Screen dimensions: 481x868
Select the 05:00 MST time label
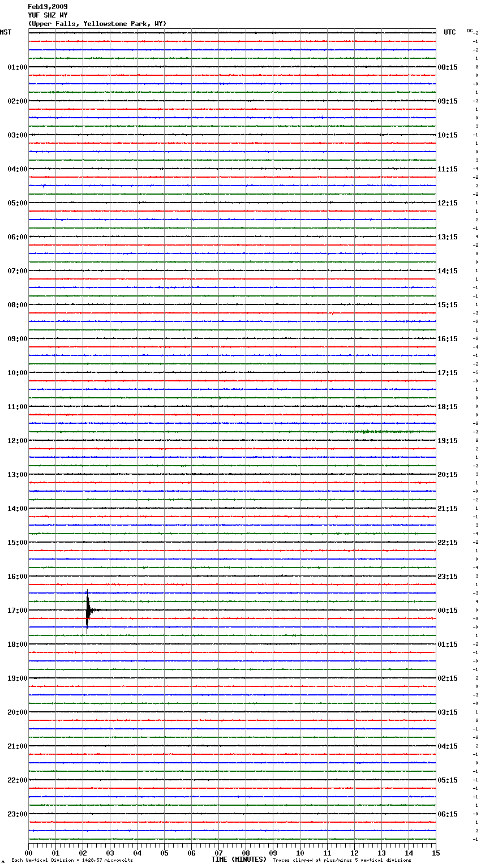[x=17, y=203]
